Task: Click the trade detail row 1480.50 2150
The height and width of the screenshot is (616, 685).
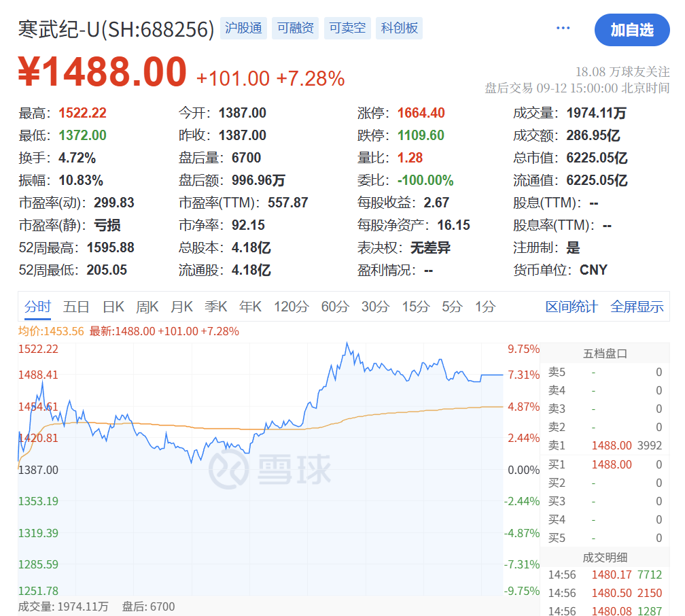Action: [605, 593]
